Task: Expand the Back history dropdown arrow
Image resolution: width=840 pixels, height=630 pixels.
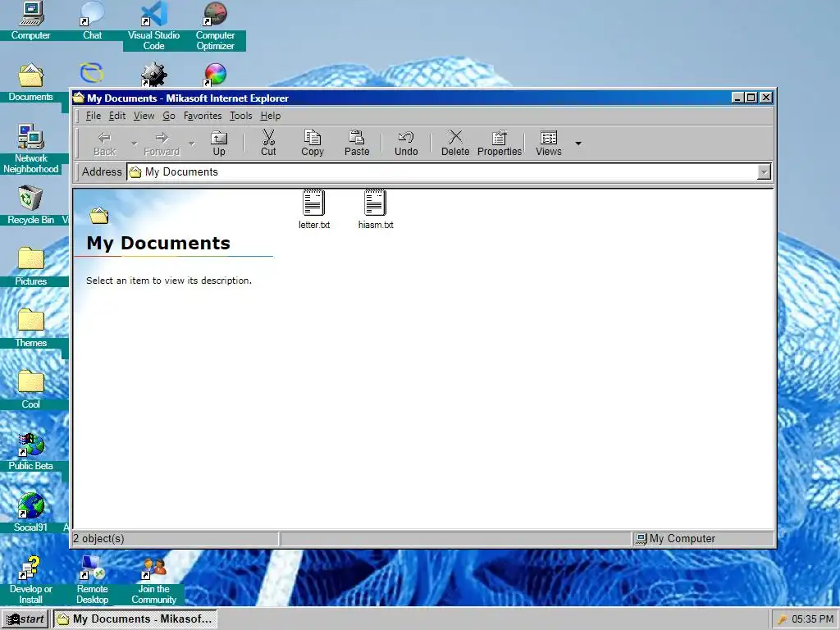Action: coord(134,144)
